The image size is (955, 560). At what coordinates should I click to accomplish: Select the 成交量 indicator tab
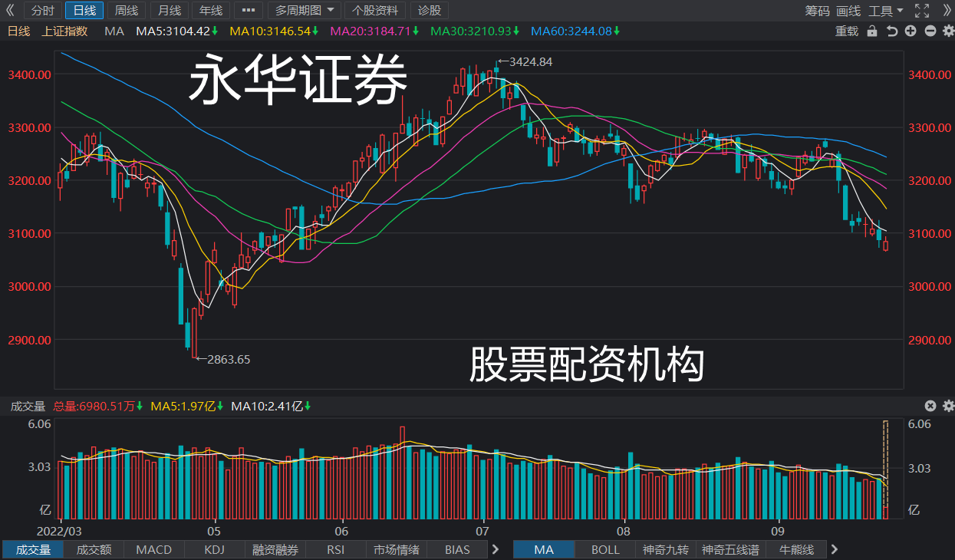coord(33,549)
